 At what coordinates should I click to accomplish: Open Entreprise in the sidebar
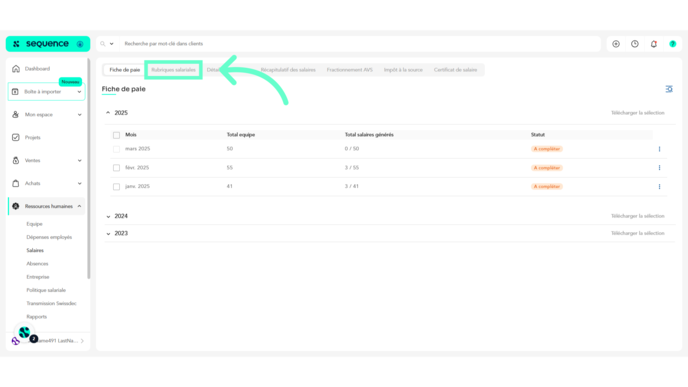coord(38,277)
